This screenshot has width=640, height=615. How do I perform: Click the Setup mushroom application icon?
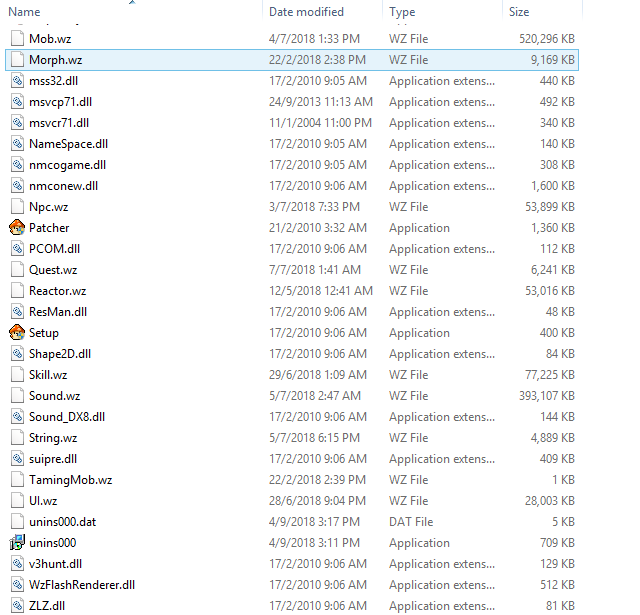point(17,333)
